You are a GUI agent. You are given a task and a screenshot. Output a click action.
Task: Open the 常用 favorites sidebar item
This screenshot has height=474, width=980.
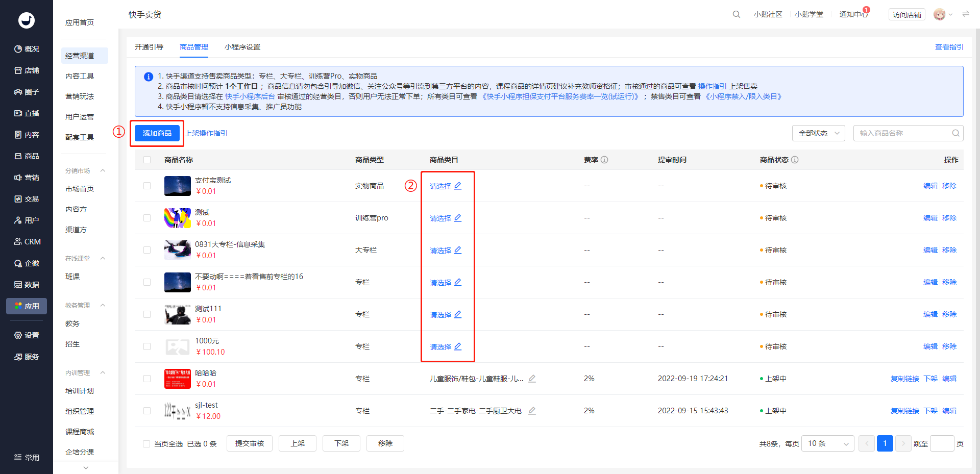(x=27, y=458)
